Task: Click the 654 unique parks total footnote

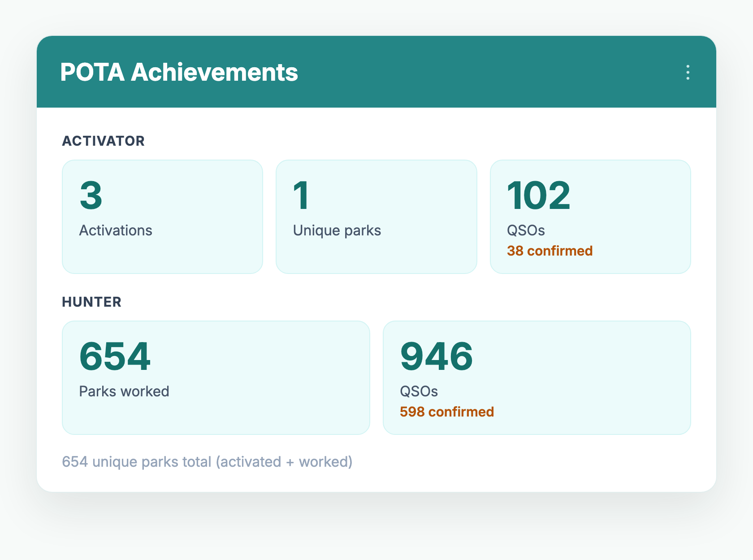Action: (x=207, y=461)
